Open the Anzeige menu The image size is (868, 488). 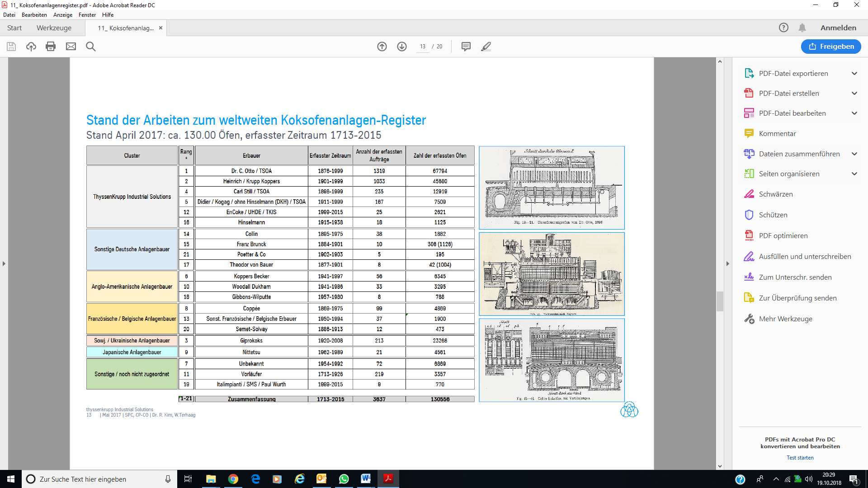63,15
